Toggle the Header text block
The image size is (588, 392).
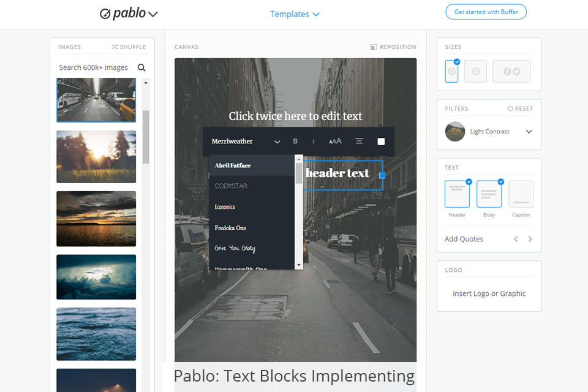point(457,194)
